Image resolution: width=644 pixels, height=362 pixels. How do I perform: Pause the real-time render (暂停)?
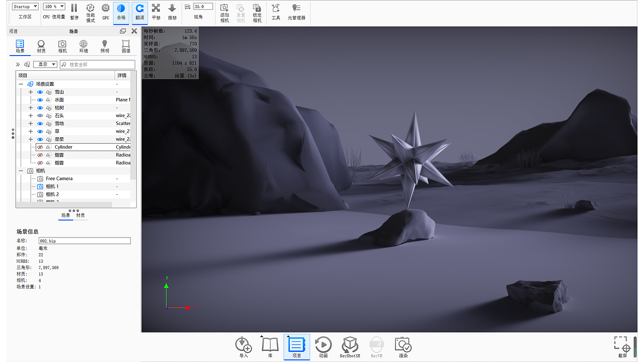pos(74,12)
